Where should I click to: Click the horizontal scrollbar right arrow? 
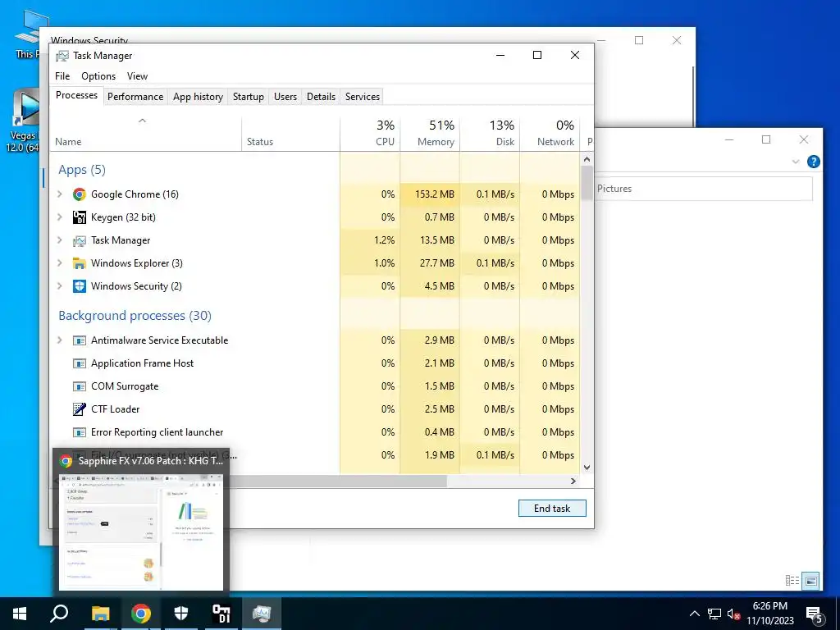[x=573, y=481]
